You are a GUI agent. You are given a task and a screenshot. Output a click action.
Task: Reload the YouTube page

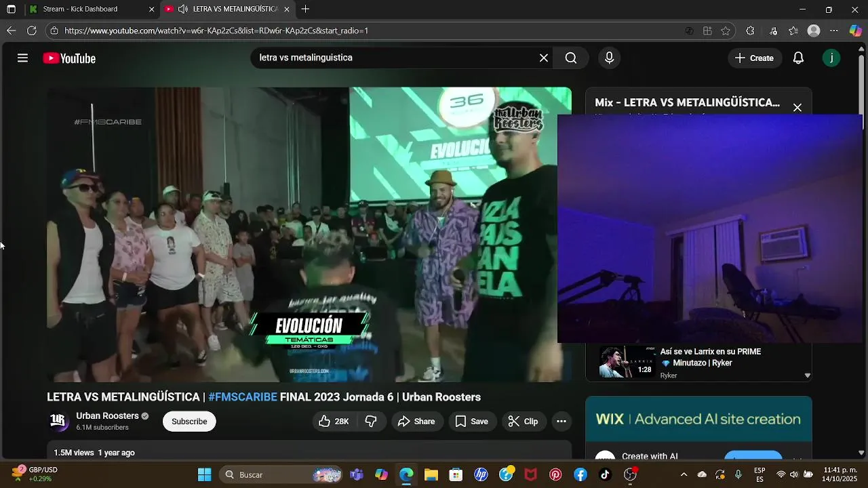point(31,30)
